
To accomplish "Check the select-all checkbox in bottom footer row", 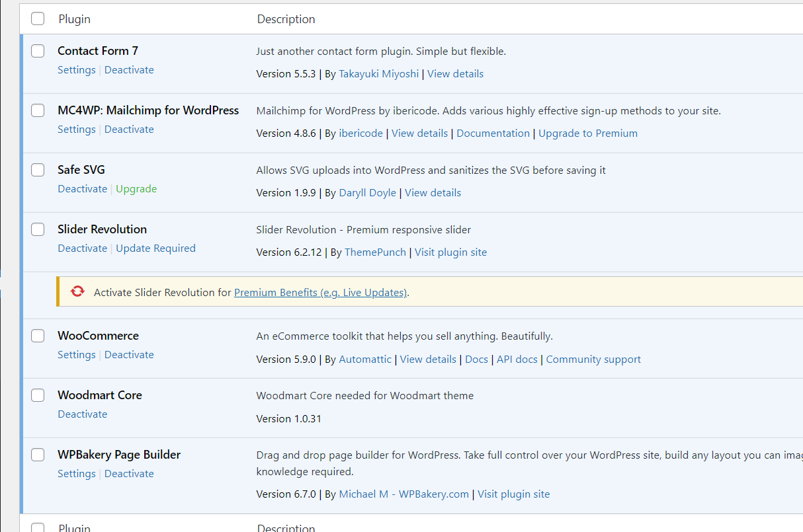I will click(x=38, y=528).
